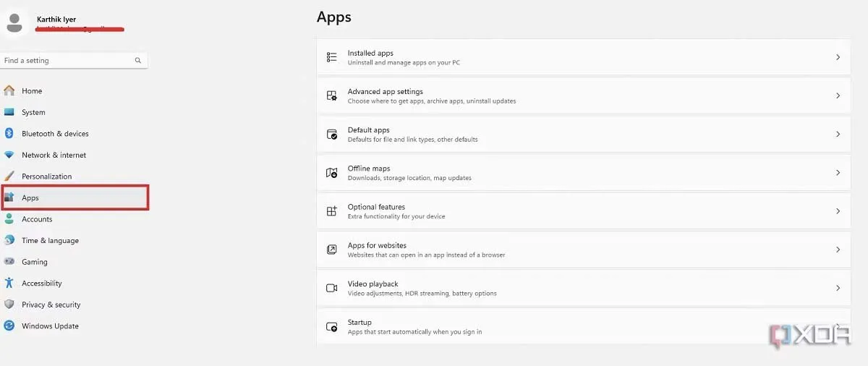This screenshot has height=366, width=868.
Task: Expand Video playback with its arrow
Action: pyautogui.click(x=838, y=288)
